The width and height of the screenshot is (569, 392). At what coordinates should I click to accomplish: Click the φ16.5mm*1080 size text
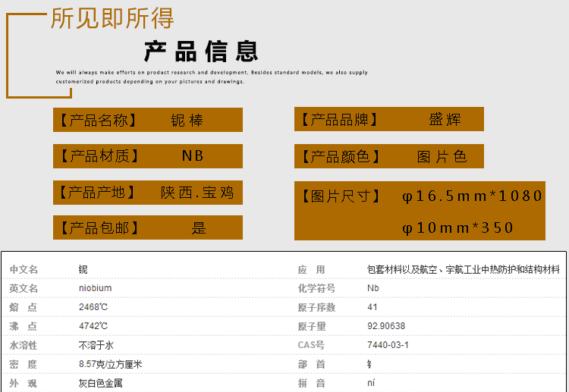tap(472, 196)
